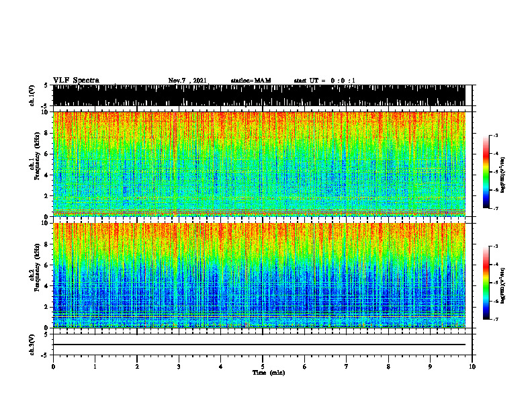Click the "7" tick on the Time axis
532x411 pixels.
[x=347, y=367]
